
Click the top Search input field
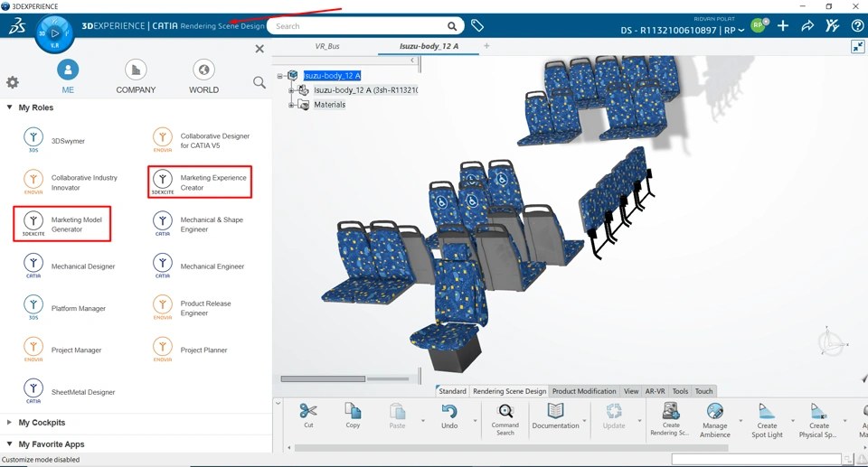(360, 26)
